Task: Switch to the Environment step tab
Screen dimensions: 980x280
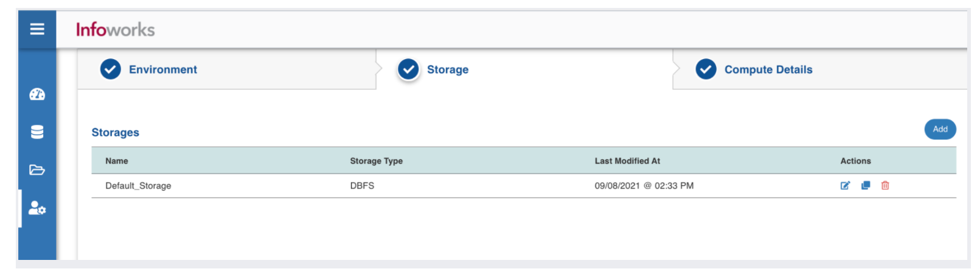Action: coord(163,69)
